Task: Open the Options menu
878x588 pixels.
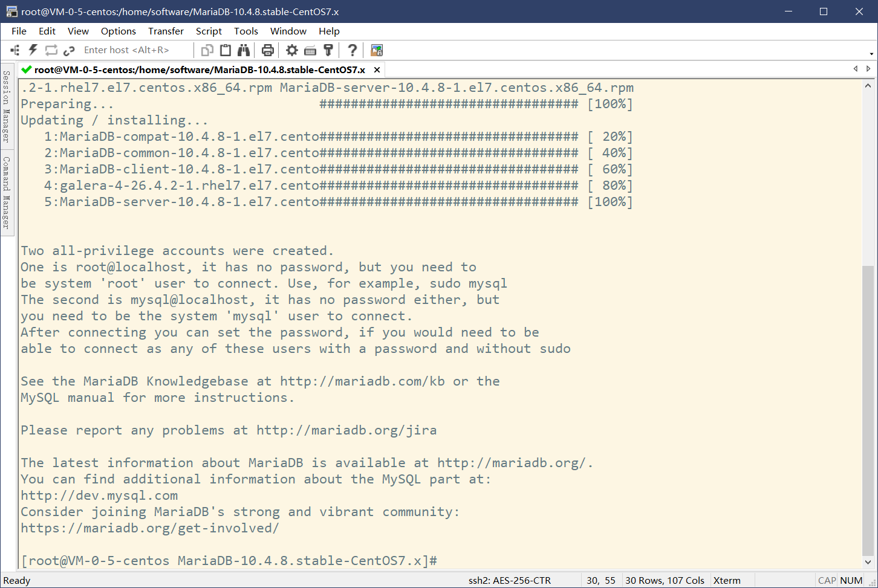Action: pyautogui.click(x=119, y=31)
